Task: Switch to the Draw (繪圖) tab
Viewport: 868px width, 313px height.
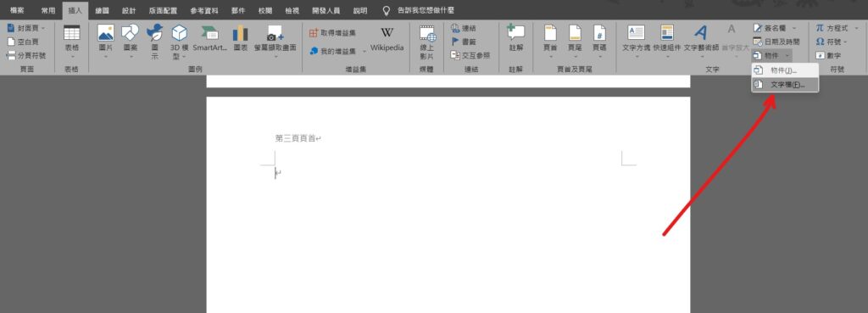Action: [103, 10]
